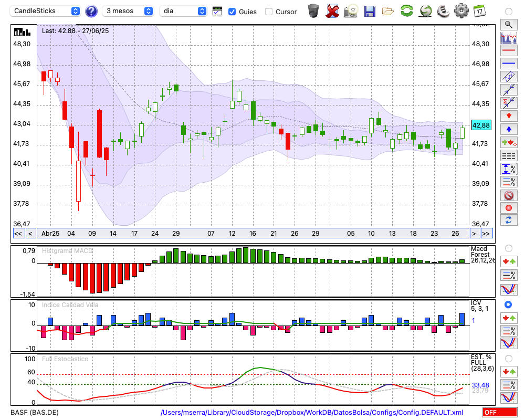
Task: Click the blue rotate arrows icon
Action: [509, 220]
